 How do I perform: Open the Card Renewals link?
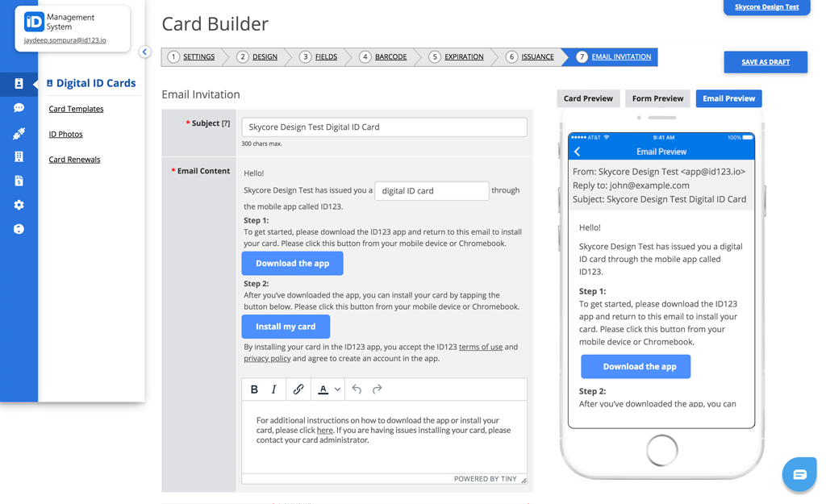coord(74,160)
